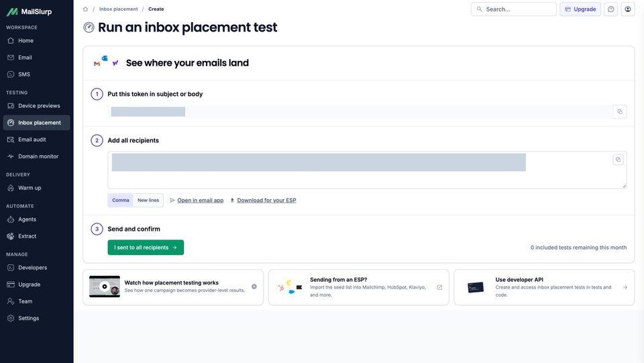Image resolution: width=644 pixels, height=363 pixels.
Task: Open the user account icon
Action: [x=628, y=9]
